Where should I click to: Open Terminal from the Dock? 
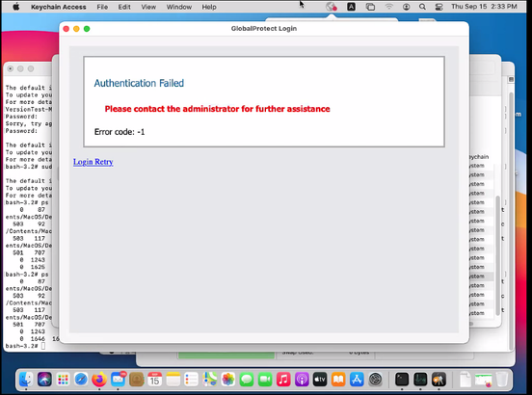tap(402, 380)
